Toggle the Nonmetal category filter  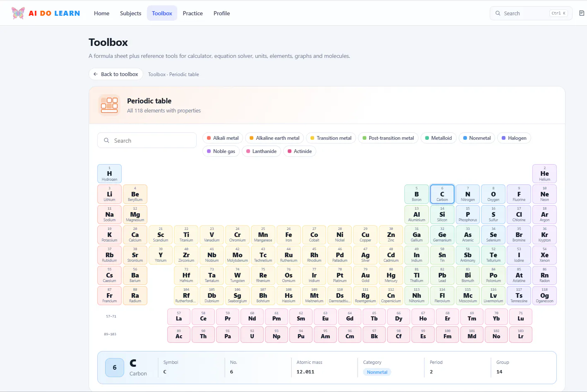click(x=477, y=138)
